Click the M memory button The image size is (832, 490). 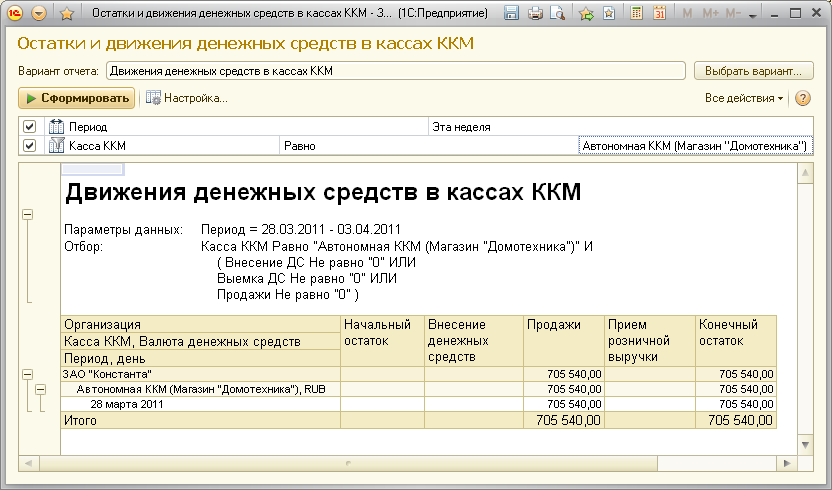(x=687, y=13)
